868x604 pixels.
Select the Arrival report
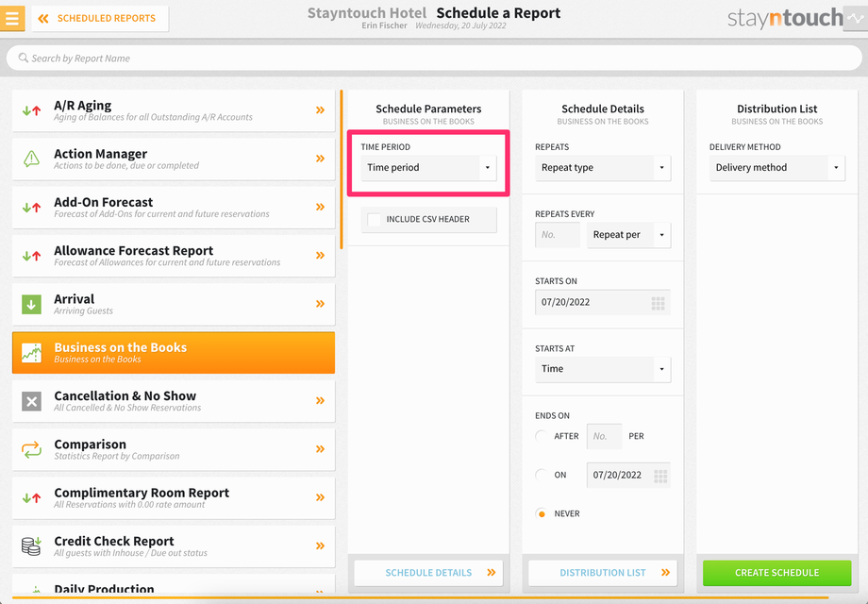click(x=174, y=304)
